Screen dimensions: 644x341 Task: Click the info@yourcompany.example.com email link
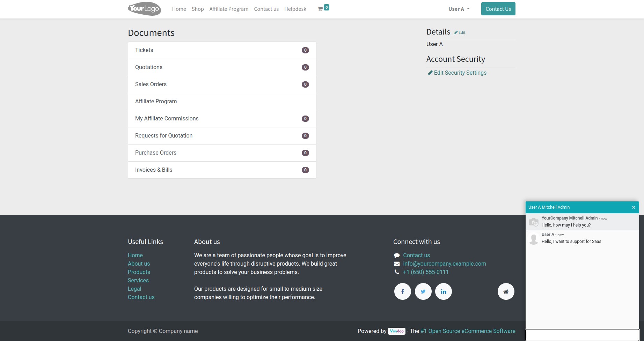pos(444,264)
